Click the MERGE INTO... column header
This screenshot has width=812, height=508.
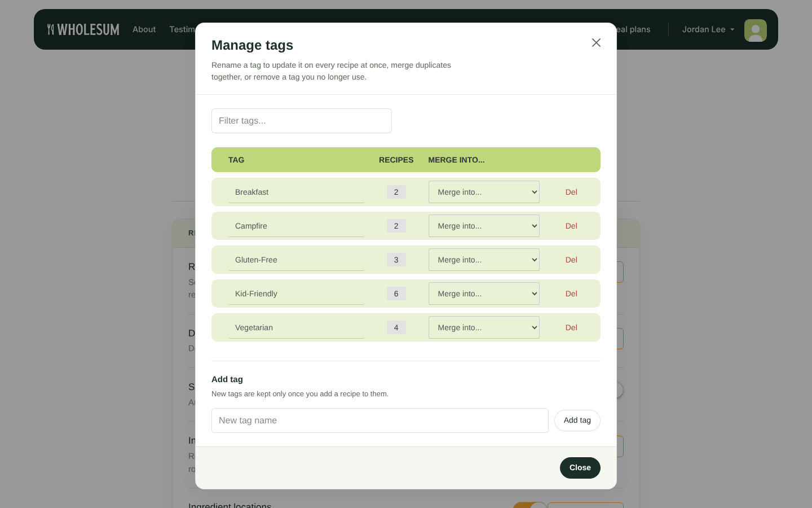click(456, 160)
